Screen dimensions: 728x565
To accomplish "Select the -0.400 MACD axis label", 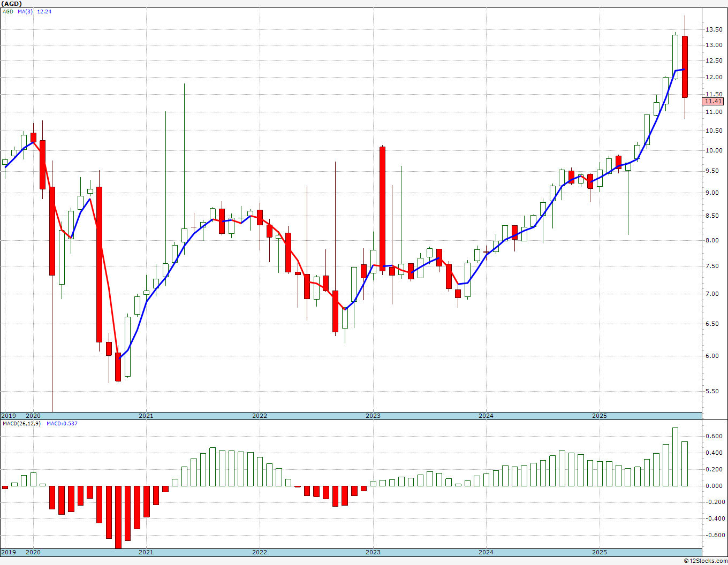I will point(714,518).
